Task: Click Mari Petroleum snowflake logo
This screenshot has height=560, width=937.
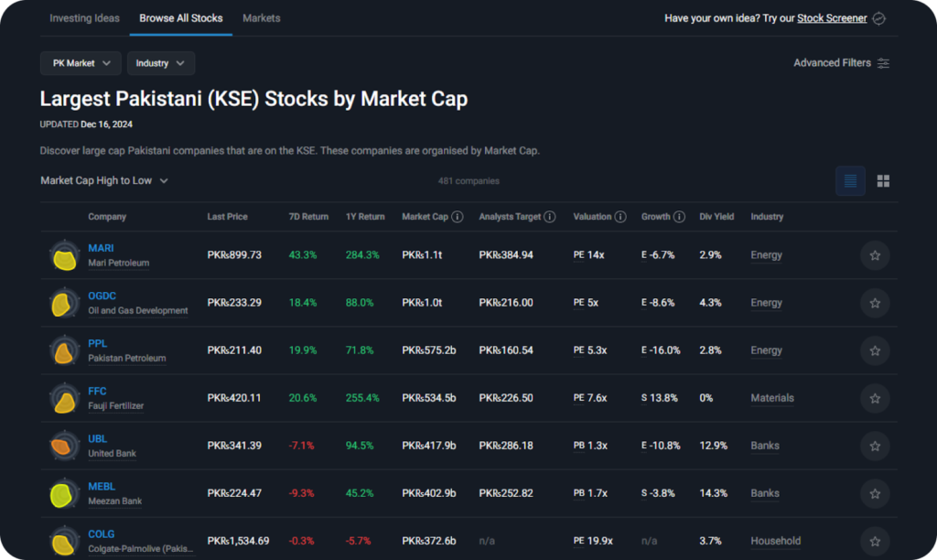Action: pos(64,256)
